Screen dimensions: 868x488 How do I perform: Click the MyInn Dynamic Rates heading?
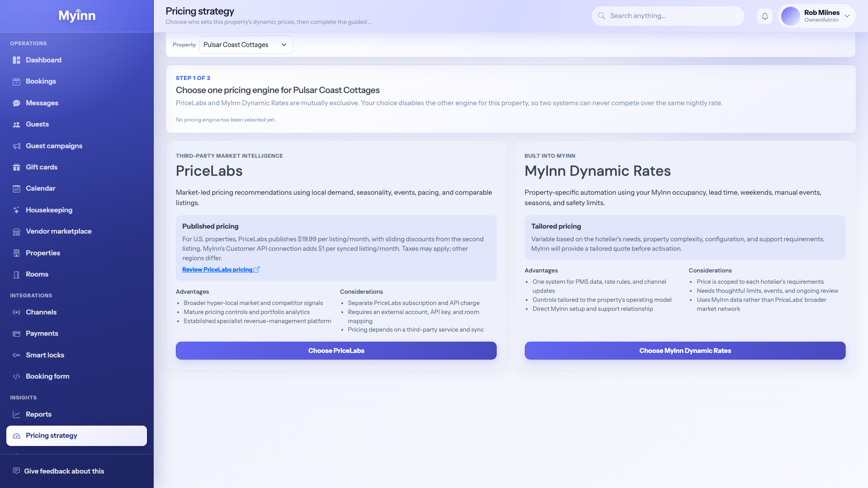(598, 171)
